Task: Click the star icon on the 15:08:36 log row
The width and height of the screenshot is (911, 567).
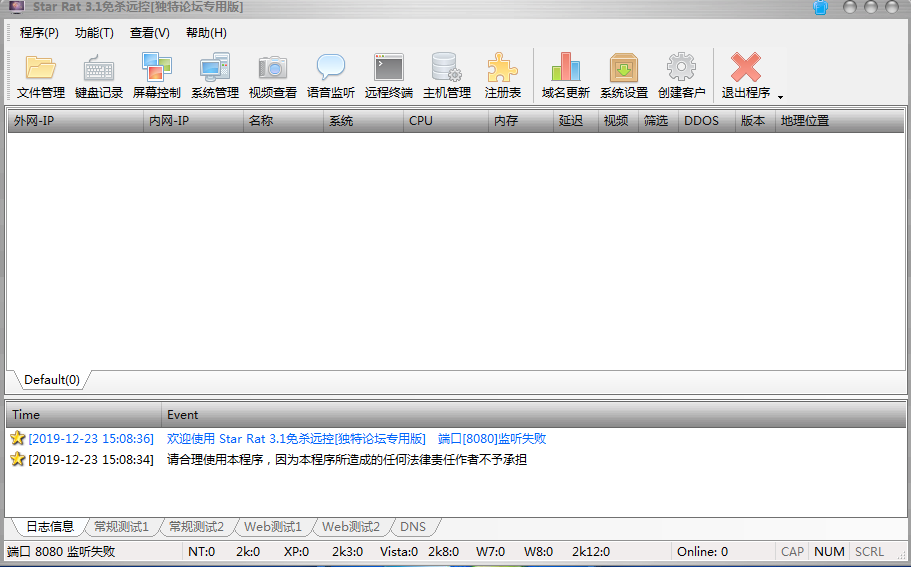Action: [x=18, y=438]
